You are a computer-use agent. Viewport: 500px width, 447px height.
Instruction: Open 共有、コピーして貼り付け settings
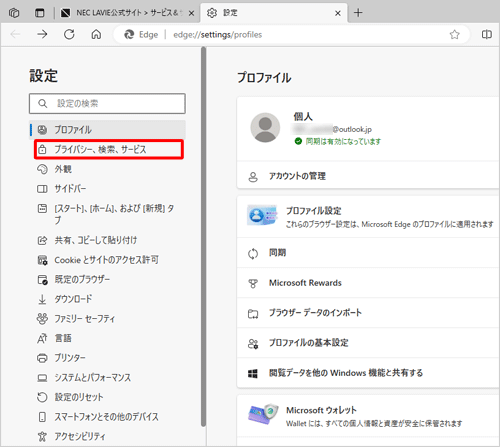[107, 240]
